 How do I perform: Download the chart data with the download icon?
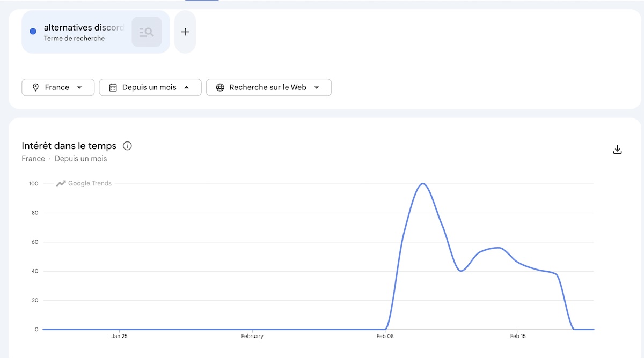click(x=617, y=150)
